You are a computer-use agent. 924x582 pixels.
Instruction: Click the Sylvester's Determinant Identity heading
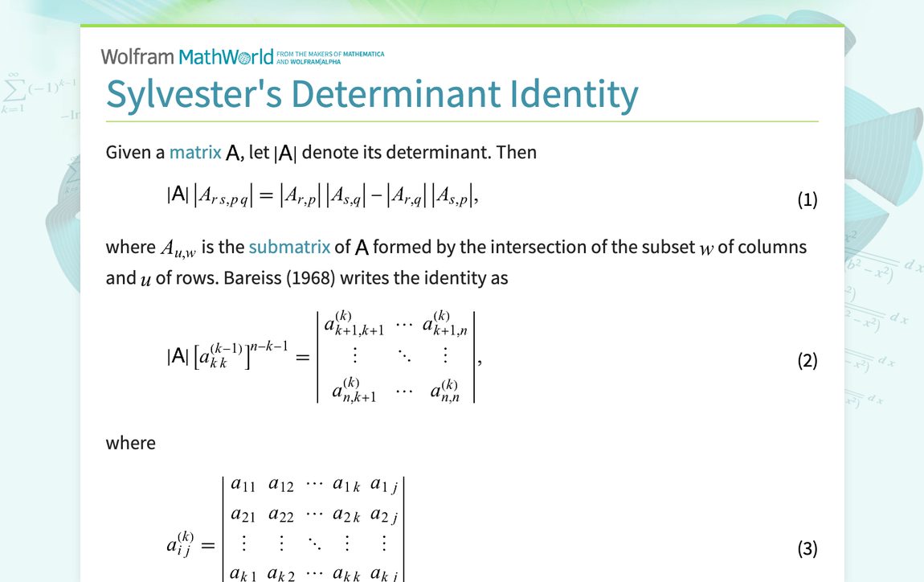(372, 93)
